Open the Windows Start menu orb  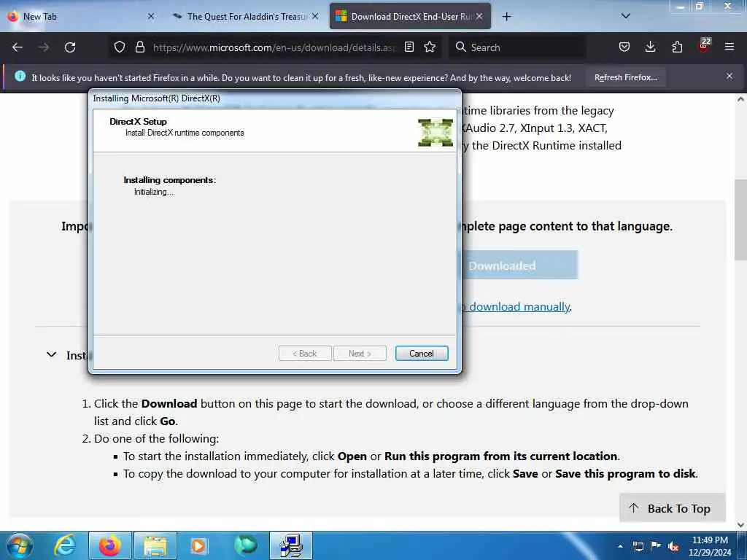tap(20, 545)
